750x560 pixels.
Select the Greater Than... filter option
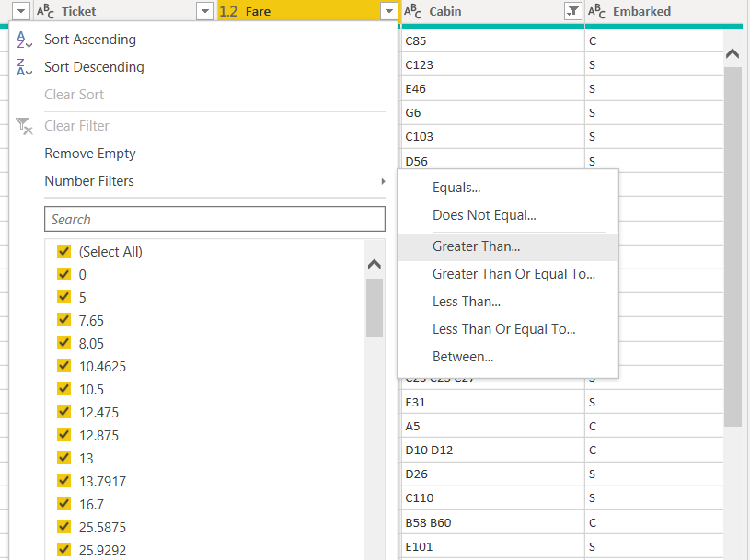tap(476, 246)
